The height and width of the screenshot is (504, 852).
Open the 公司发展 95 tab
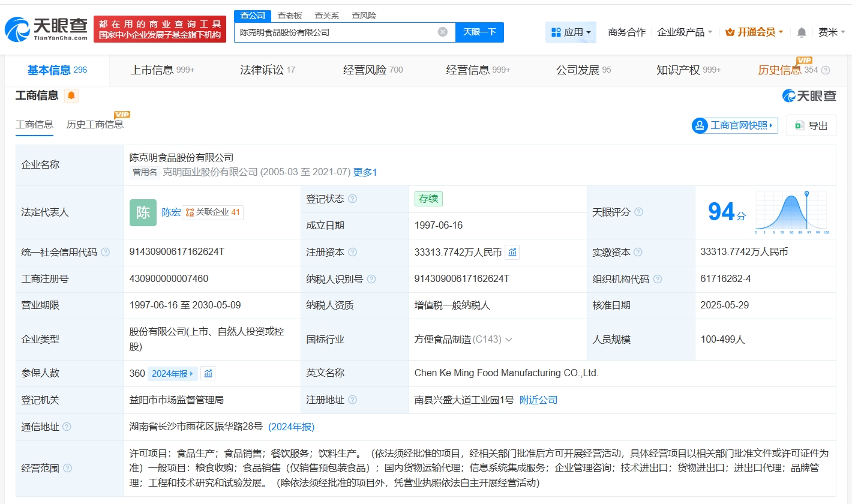(584, 70)
